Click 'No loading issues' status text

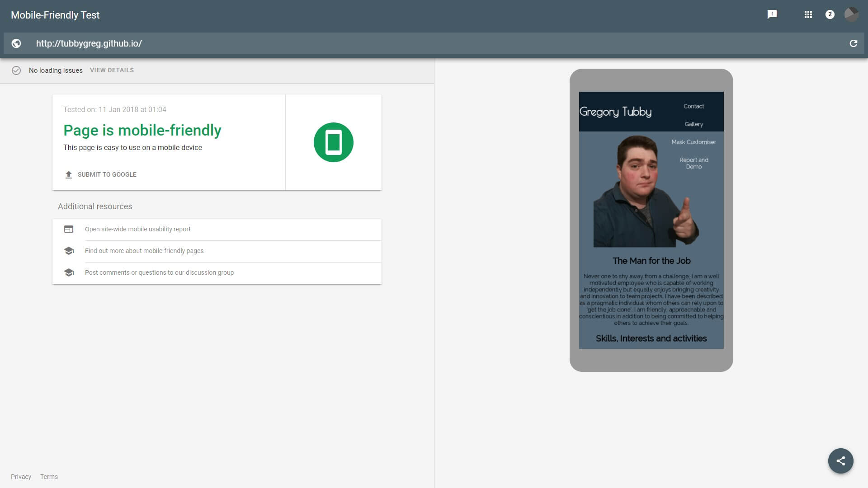pos(56,70)
